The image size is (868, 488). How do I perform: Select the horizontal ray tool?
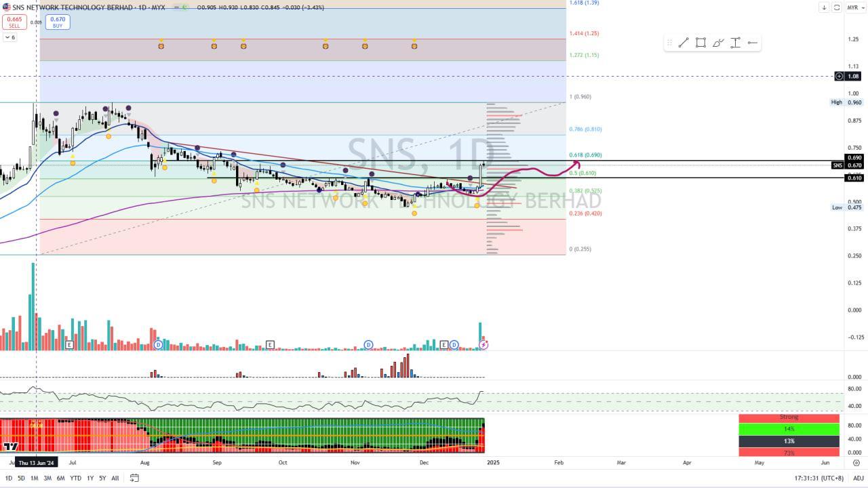point(752,43)
